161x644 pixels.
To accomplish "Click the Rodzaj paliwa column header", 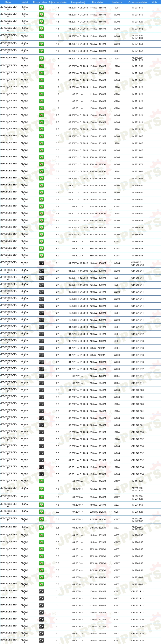I will [x=40, y=2].
